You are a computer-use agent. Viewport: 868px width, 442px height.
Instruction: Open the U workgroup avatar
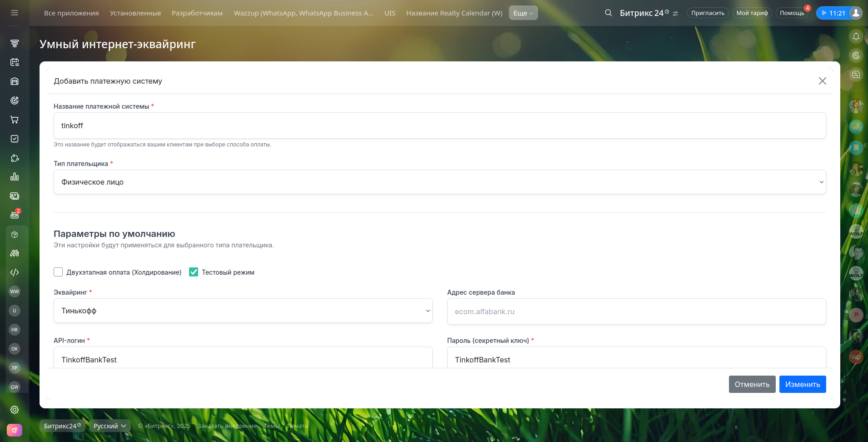(x=15, y=311)
